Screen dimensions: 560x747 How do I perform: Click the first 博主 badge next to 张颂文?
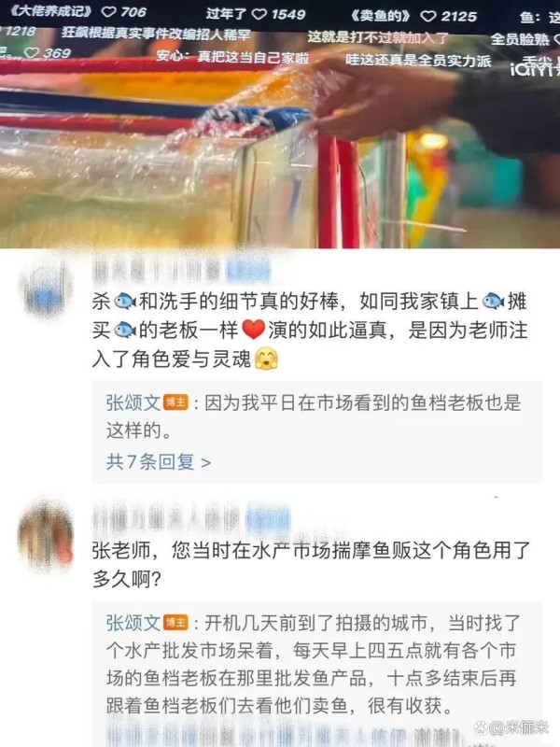click(176, 402)
